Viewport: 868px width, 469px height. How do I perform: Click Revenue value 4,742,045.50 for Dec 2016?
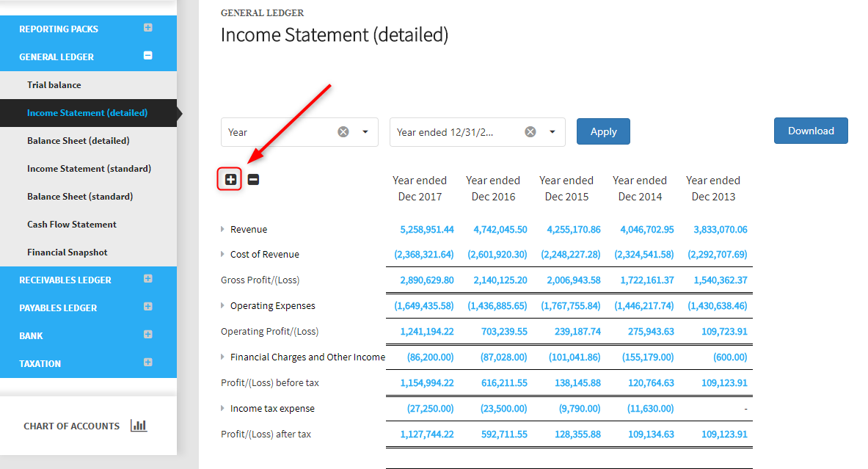[x=500, y=229]
